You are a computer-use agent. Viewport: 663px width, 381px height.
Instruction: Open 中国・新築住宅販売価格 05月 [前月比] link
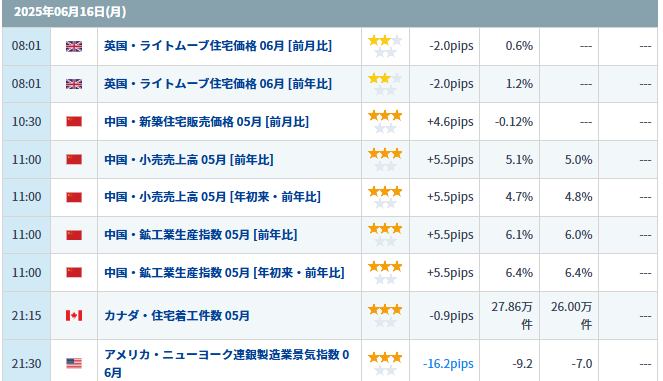point(206,122)
